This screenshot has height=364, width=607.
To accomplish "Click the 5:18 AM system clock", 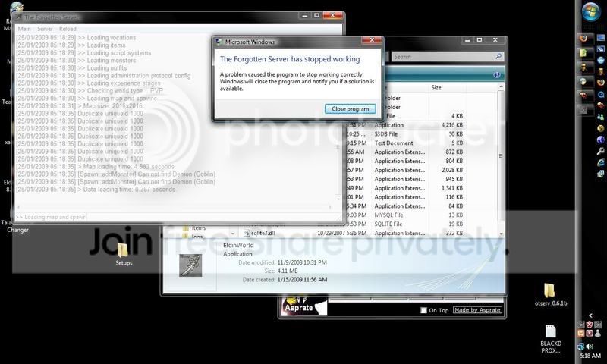I will (590, 356).
